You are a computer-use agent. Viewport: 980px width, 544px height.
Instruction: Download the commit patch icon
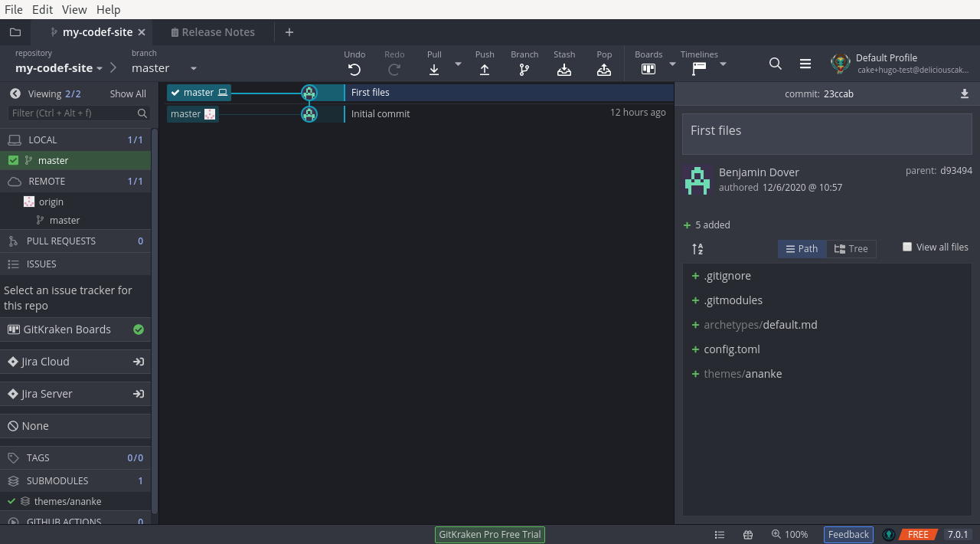tap(964, 93)
